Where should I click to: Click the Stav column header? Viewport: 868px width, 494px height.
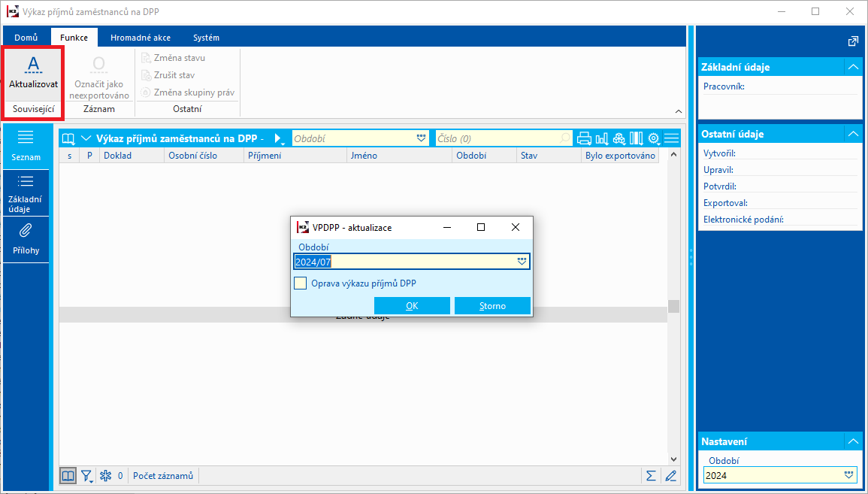coord(549,156)
